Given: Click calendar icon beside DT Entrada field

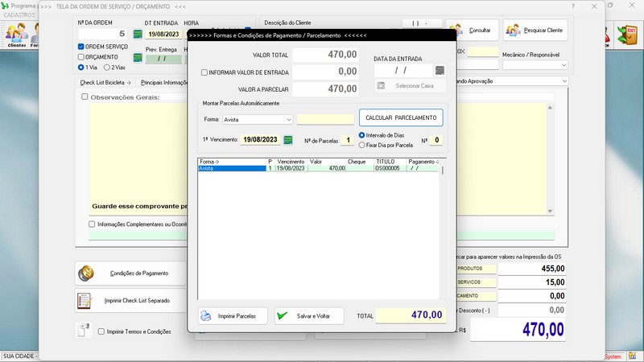Looking at the screenshot, I should [137, 34].
